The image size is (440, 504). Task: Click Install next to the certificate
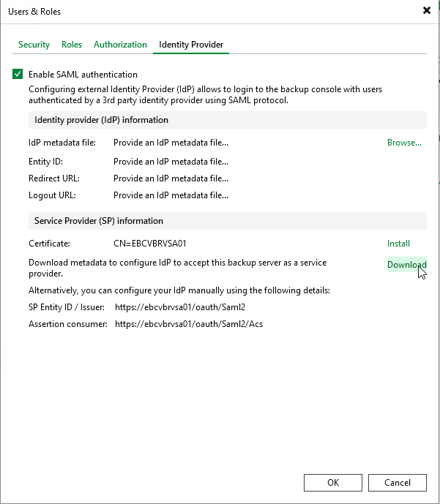(398, 244)
